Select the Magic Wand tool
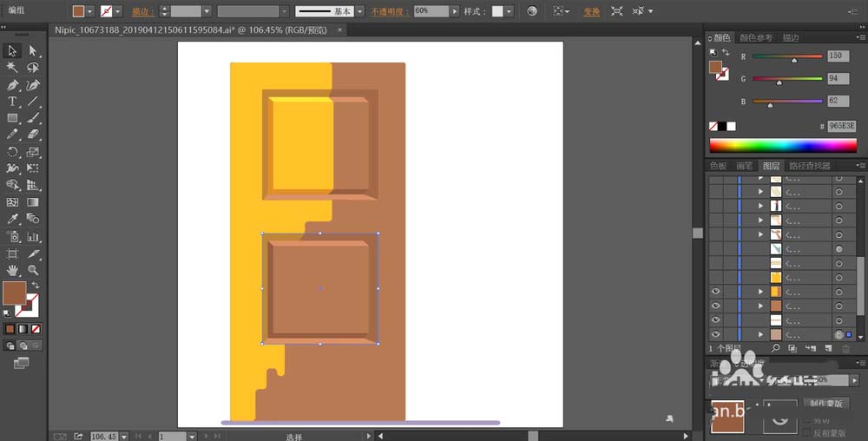 point(11,68)
